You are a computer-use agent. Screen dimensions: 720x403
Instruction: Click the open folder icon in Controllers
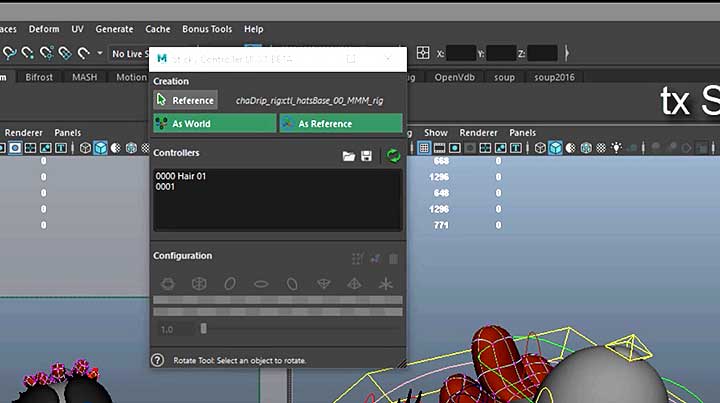(349, 156)
